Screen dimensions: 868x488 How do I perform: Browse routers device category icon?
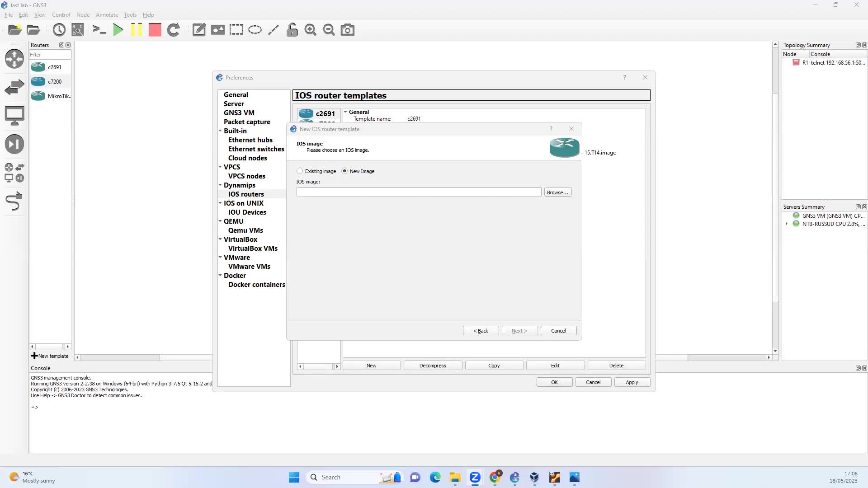click(14, 59)
